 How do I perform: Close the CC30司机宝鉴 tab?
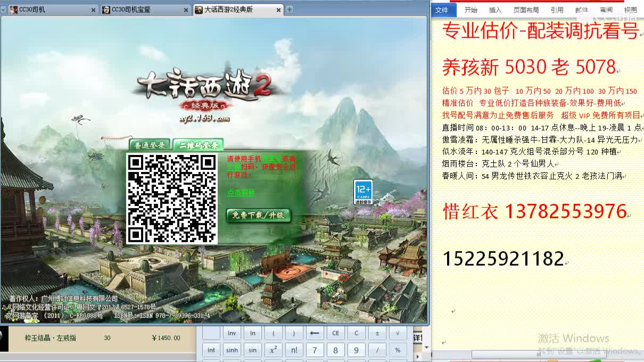(x=185, y=10)
